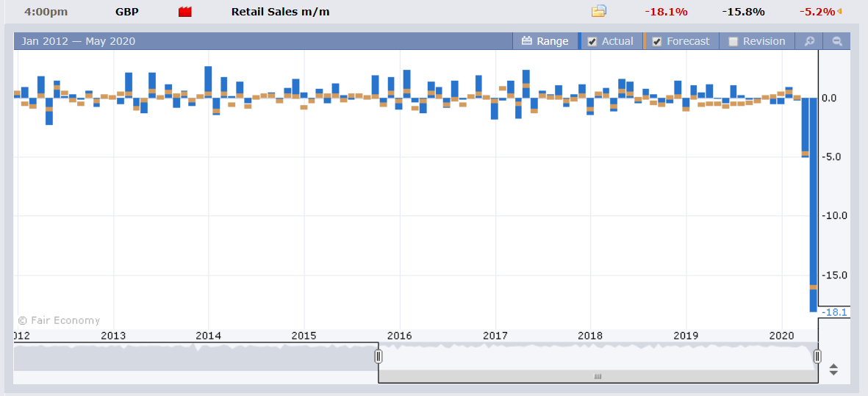This screenshot has height=396, width=868.
Task: Click the 2013 label on time axis
Action: (113, 336)
